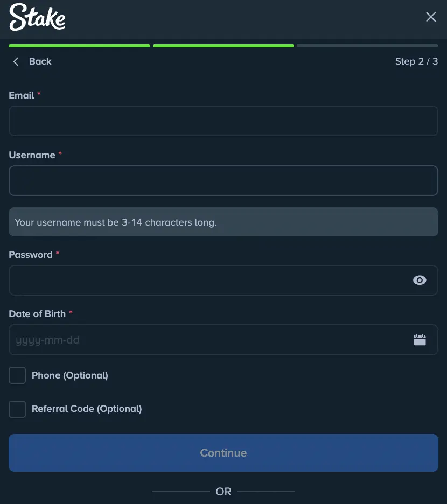447x504 pixels.
Task: Tick the Referral Code (Optional) checkbox
Action: pyautogui.click(x=17, y=409)
